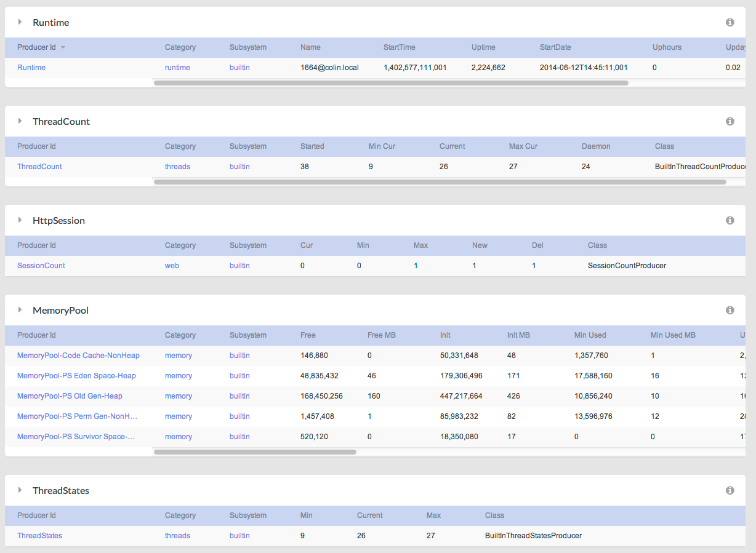Select the 447,217,664 Init value
Screen dimensions: 756x553
click(x=461, y=396)
